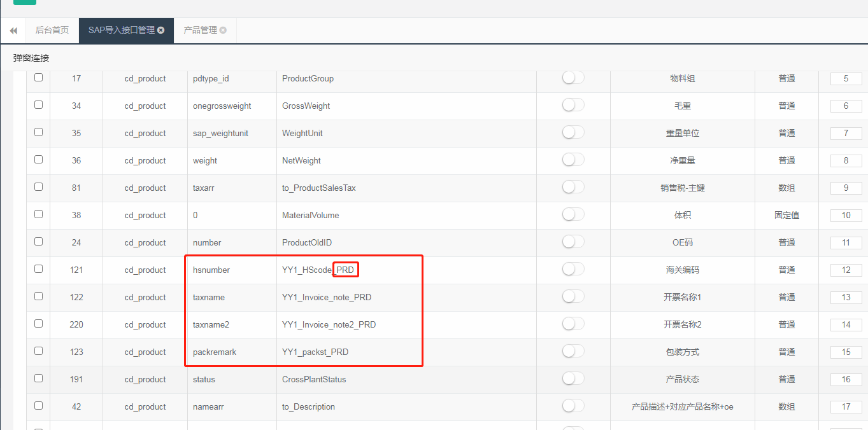The height and width of the screenshot is (430, 868).
Task: Click the double-left arrow tab scroll icon
Action: (13, 31)
